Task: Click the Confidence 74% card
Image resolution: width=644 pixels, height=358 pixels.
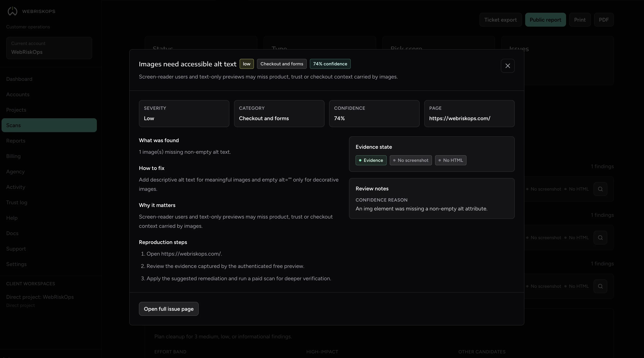Action: [374, 113]
